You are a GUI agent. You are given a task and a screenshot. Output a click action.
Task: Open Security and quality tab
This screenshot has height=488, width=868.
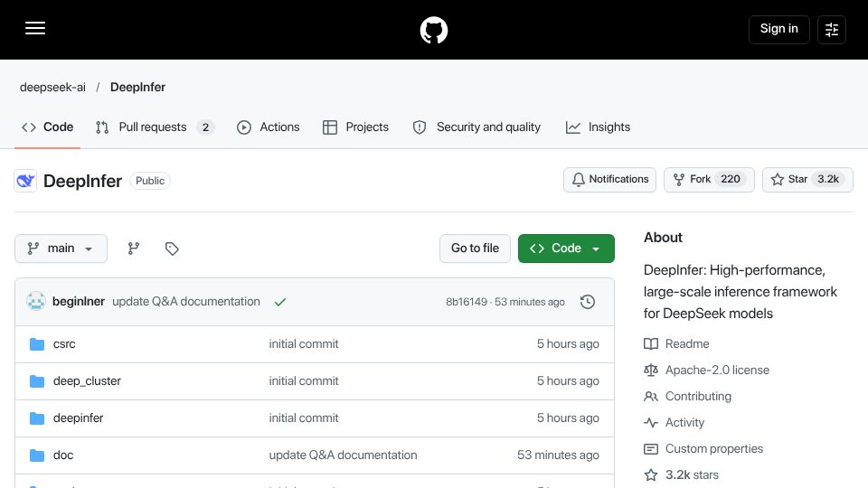click(476, 127)
